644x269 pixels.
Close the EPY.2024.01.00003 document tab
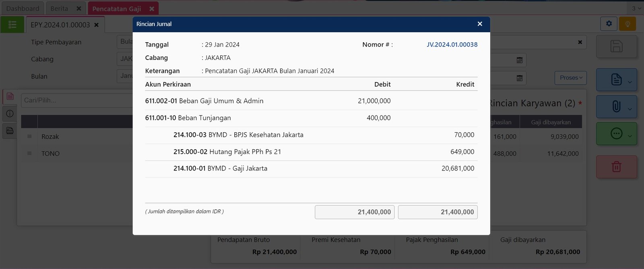[97, 25]
